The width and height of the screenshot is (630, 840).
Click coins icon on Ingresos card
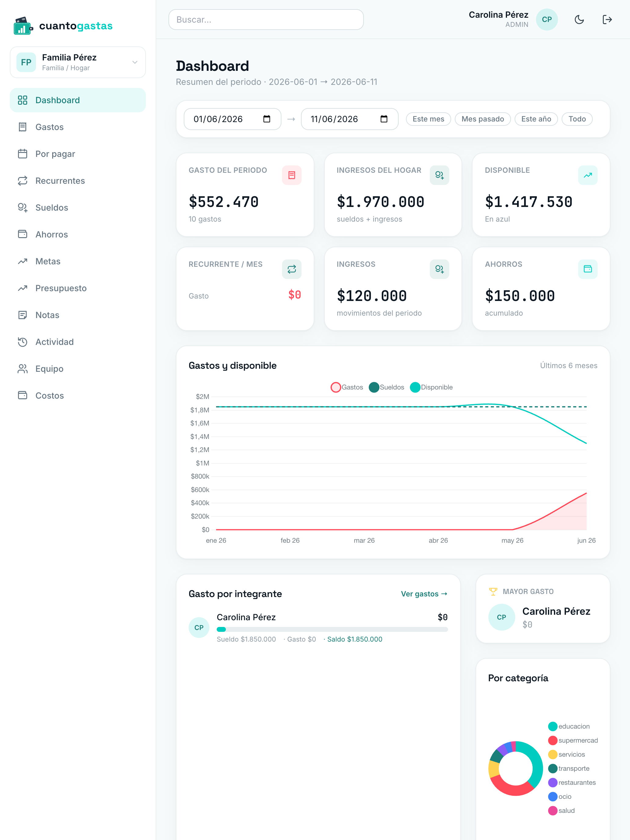(439, 269)
